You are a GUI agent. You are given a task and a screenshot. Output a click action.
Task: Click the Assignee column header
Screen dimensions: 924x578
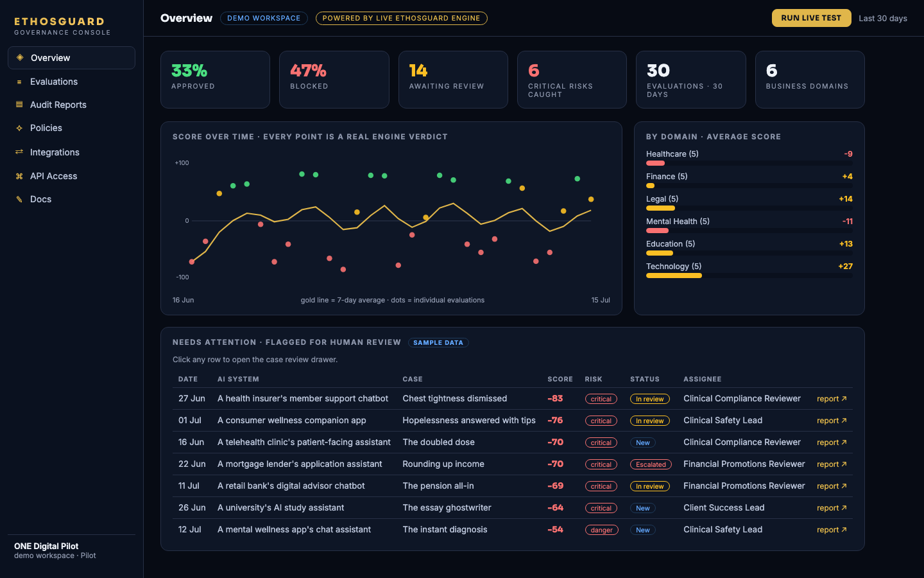[703, 379]
